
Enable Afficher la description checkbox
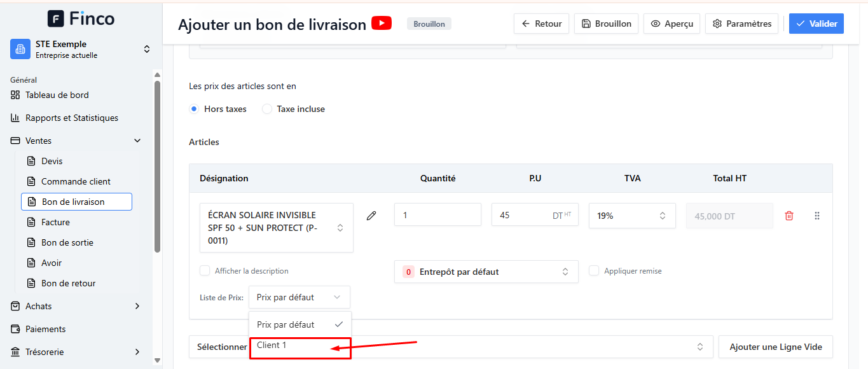pyautogui.click(x=205, y=270)
